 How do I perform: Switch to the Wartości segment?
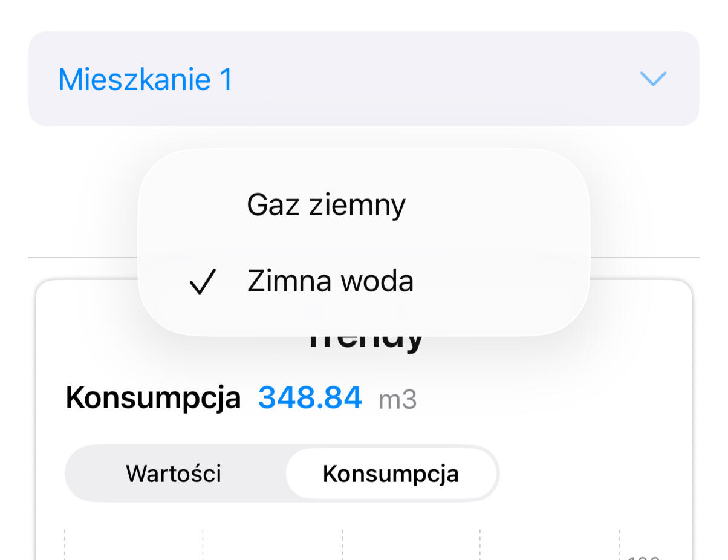pos(174,474)
